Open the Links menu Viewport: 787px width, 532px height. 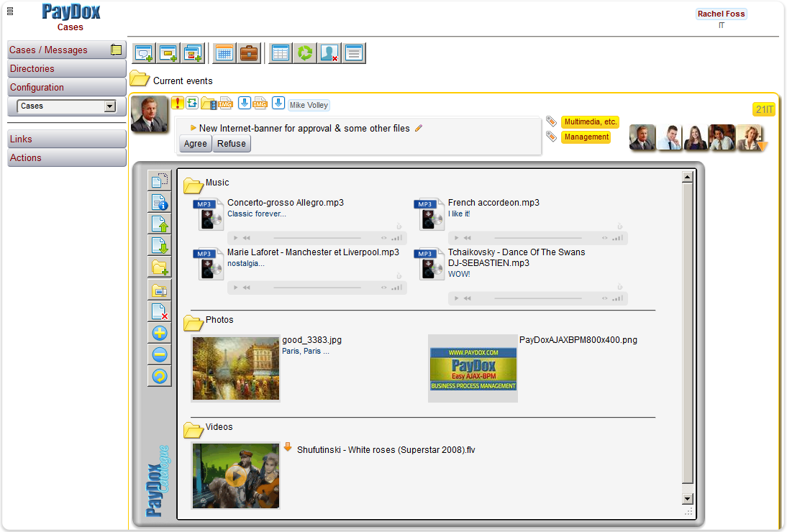tap(67, 139)
